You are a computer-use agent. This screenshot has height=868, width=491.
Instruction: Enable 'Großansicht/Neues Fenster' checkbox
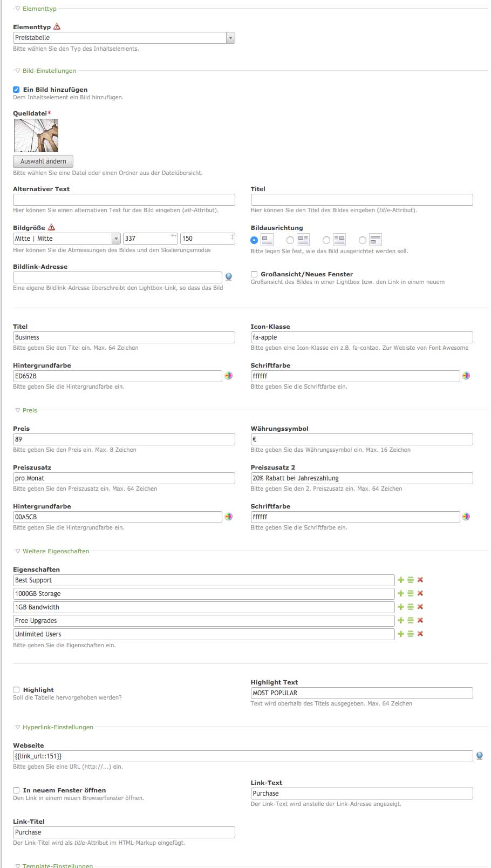[x=254, y=274]
